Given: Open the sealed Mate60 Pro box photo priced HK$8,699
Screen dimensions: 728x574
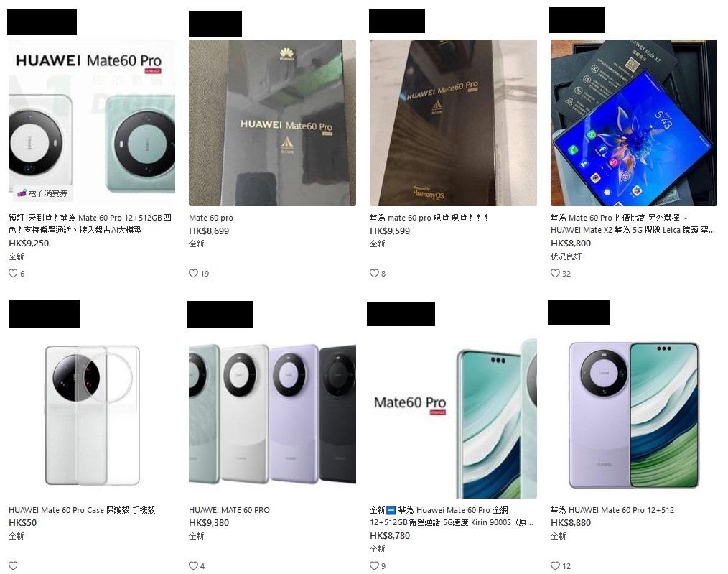Looking at the screenshot, I should coord(272,123).
